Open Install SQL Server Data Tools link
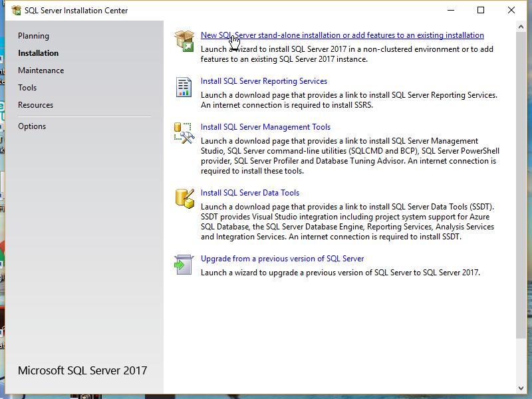This screenshot has width=532, height=399. click(x=250, y=193)
